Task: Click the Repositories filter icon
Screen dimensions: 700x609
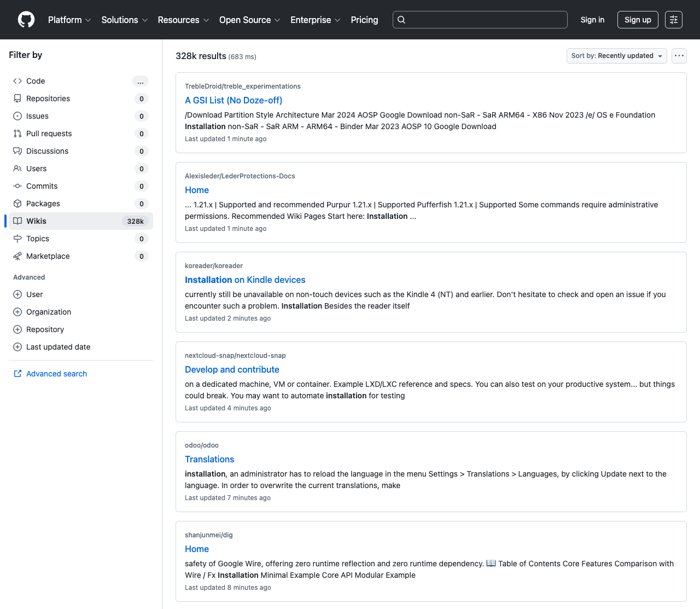Action: 17,98
